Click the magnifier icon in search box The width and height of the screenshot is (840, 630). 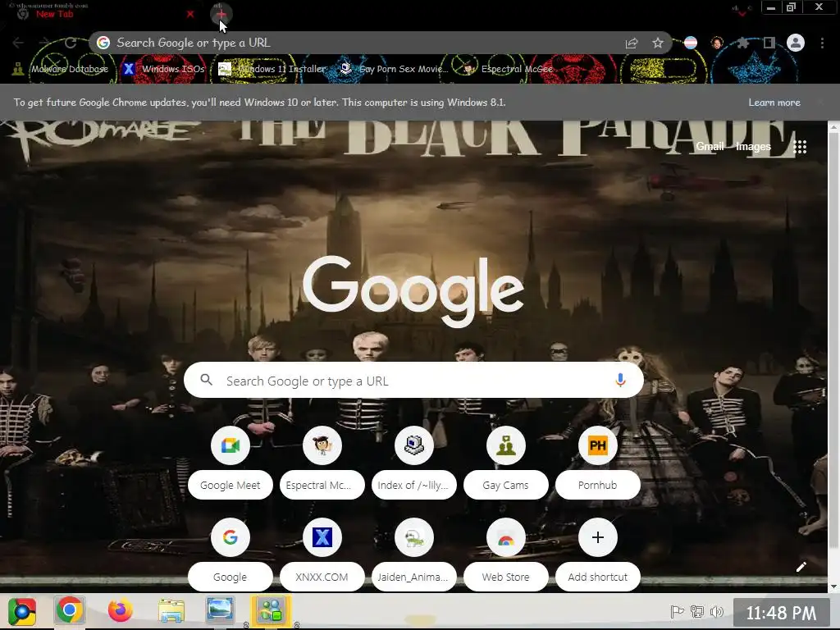pyautogui.click(x=206, y=381)
